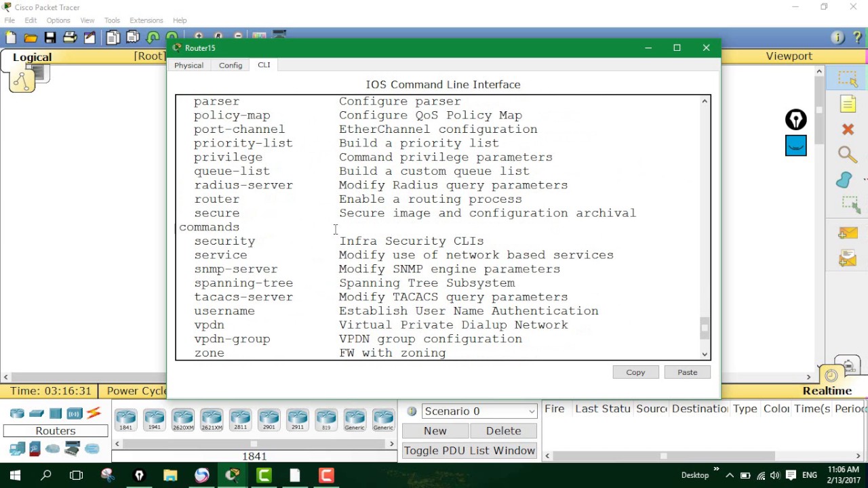Click the New file toolbar icon
This screenshot has height=488, width=868.
coord(11,38)
